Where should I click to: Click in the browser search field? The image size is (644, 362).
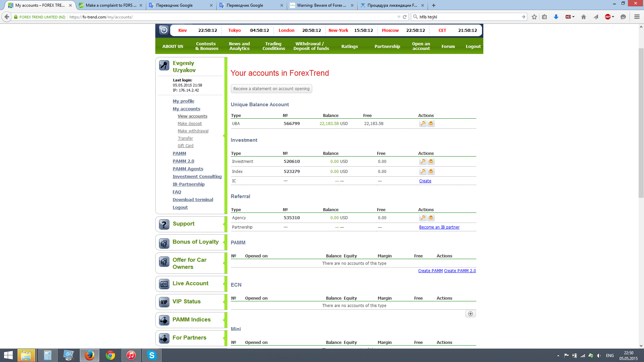[x=470, y=17]
